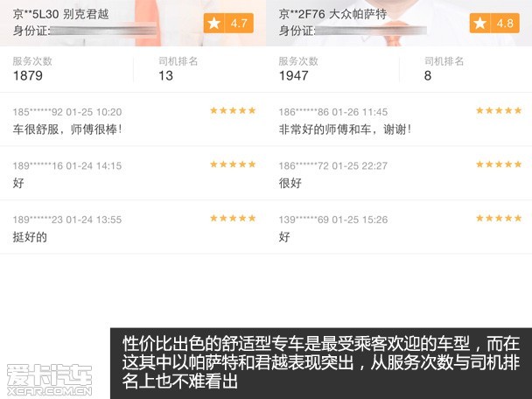The width and height of the screenshot is (532, 399).
Task: Click the 4.8 star rating badge
Action: point(494,23)
